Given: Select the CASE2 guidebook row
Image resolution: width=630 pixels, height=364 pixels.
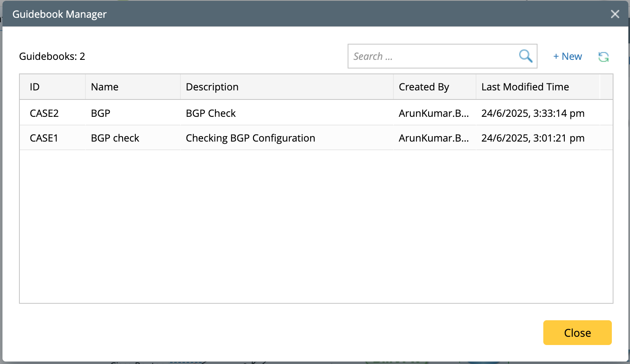Looking at the screenshot, I should 44,113.
